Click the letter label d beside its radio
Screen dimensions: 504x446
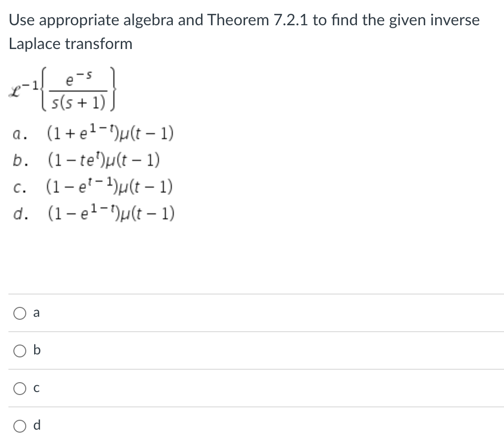pos(35,425)
